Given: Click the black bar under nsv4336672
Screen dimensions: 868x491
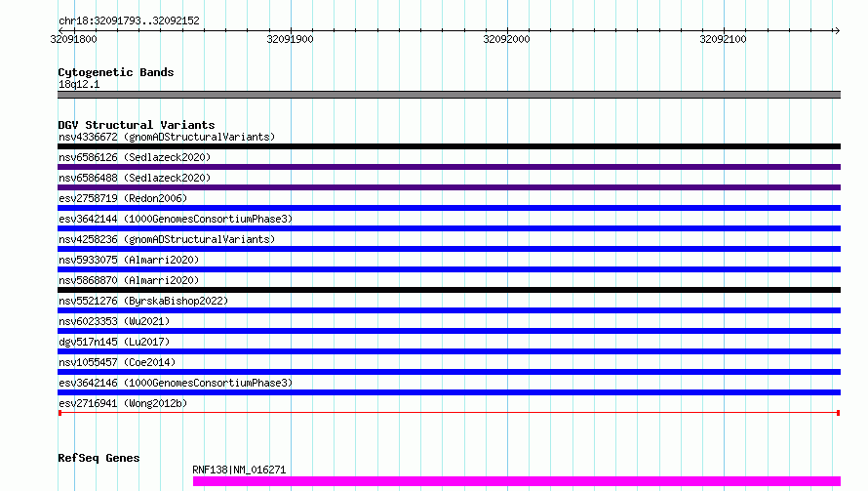Looking at the screenshot, I should pos(449,146).
